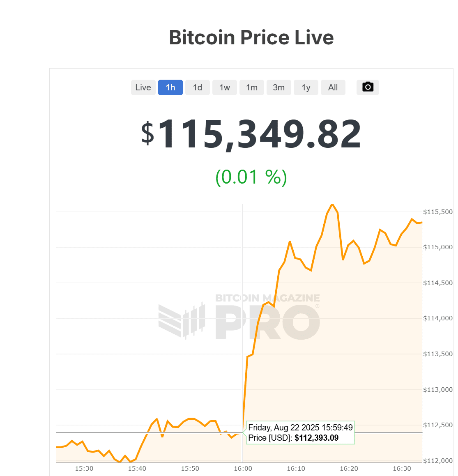This screenshot has width=458, height=476.
Task: Re-select the active 1h timeframe button
Action: point(170,87)
